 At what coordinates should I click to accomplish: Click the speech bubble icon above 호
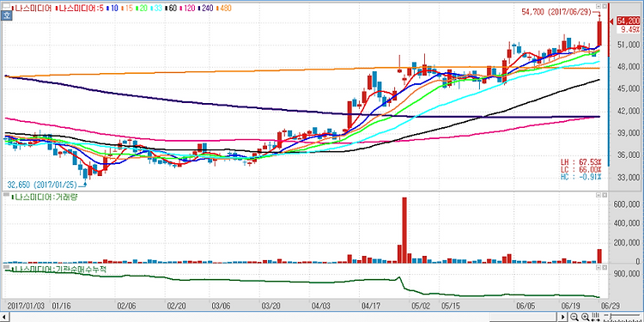click(6, 7)
